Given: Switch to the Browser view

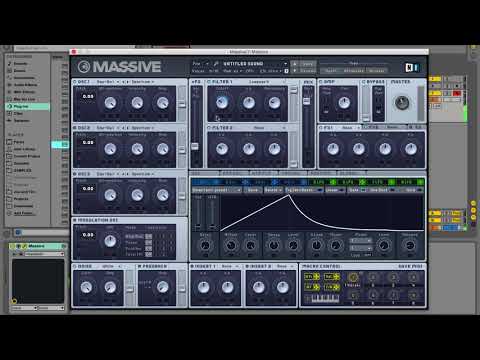Looking at the screenshot, I should 377,71.
